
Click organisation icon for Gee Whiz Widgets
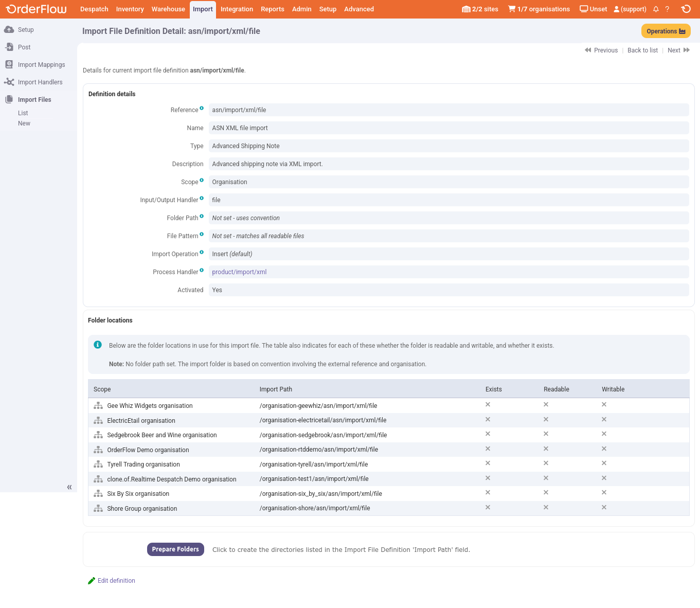point(98,406)
